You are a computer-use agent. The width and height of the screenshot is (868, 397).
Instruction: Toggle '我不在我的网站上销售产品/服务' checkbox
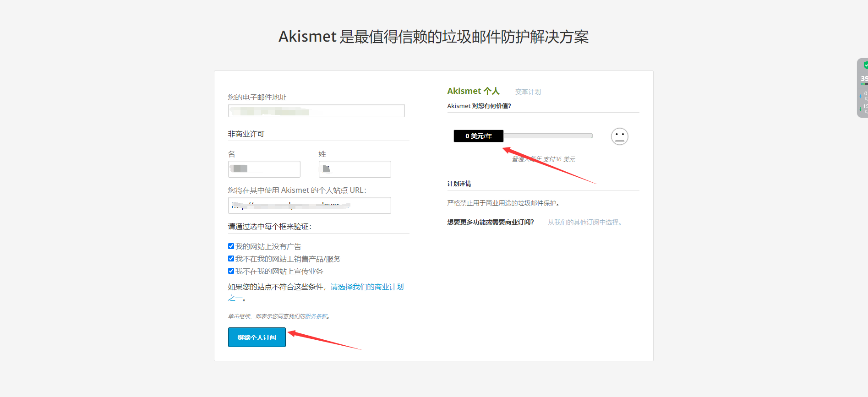coord(231,259)
